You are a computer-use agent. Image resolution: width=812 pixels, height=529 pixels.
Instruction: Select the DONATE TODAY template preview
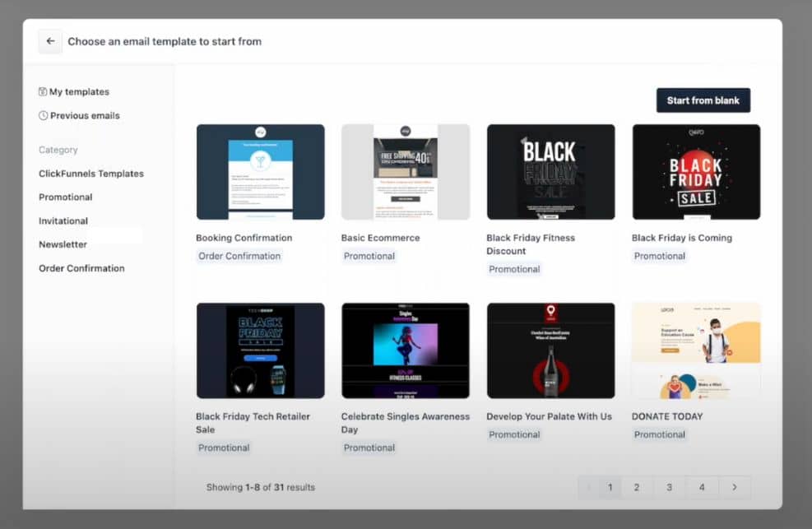[x=697, y=350]
